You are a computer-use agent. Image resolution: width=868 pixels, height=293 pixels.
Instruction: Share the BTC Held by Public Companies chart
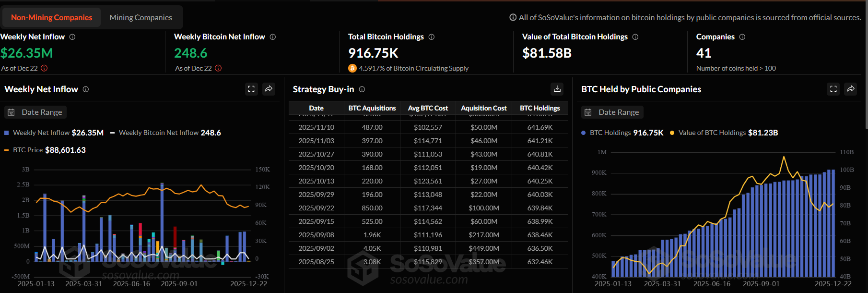tap(850, 89)
